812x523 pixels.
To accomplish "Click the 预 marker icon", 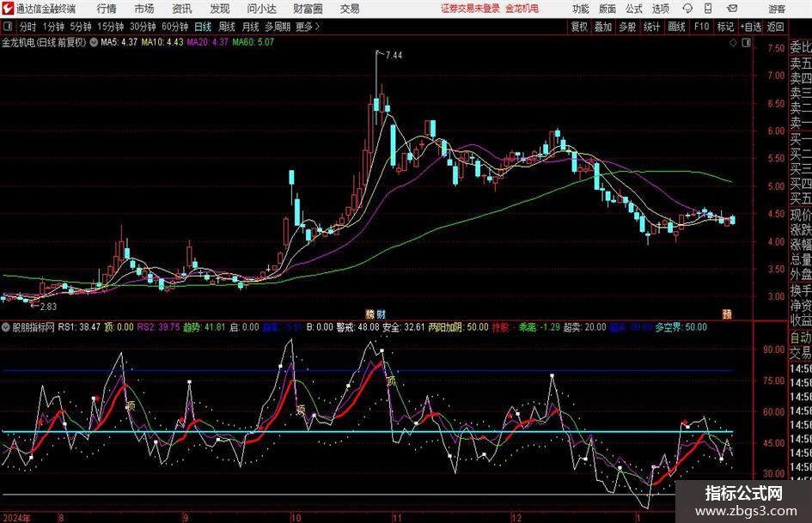I will pyautogui.click(x=727, y=314).
